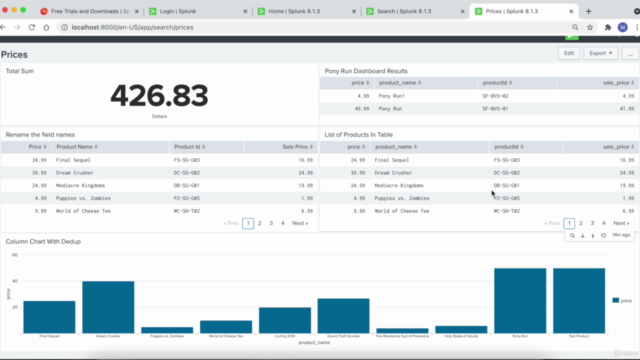
Task: Sort Pony Run table by product_name
Action: point(400,83)
